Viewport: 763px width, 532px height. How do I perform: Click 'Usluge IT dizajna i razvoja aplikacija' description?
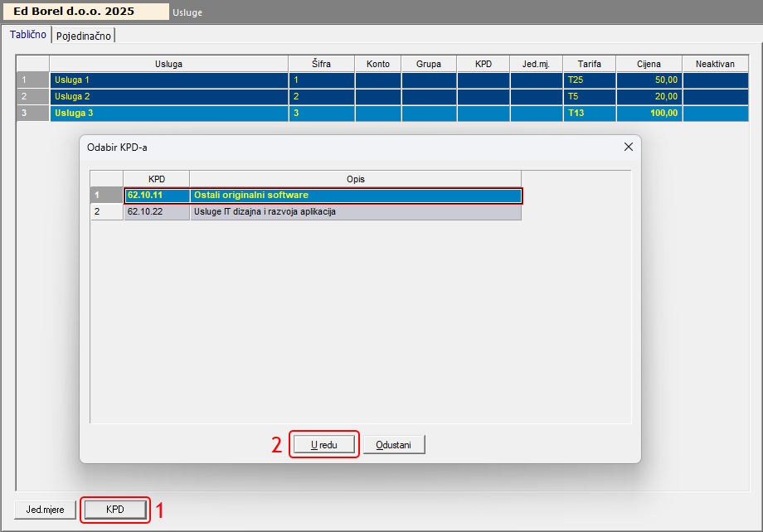pyautogui.click(x=355, y=212)
